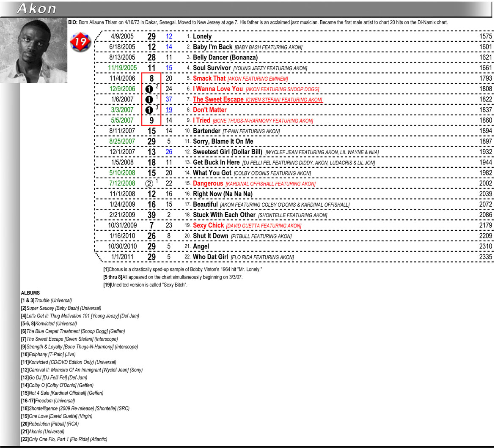Screen dimensions: 495x448
Task: Click the green date 8/25/2007
Action: pyautogui.click(x=122, y=142)
